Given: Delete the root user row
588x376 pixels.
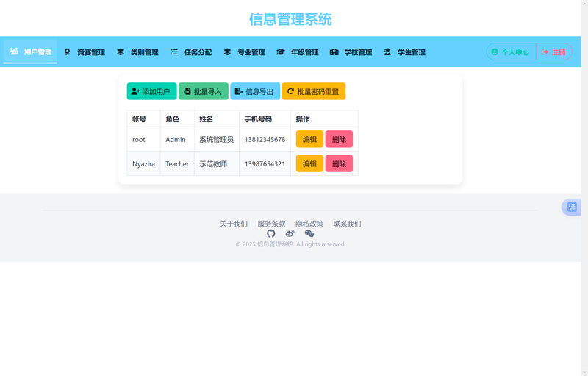Looking at the screenshot, I should [x=339, y=139].
